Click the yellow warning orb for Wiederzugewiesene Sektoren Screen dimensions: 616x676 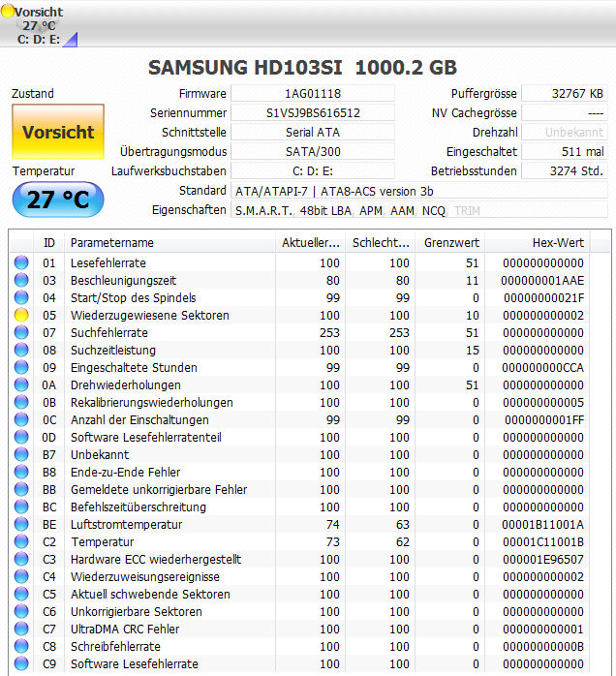[21, 315]
